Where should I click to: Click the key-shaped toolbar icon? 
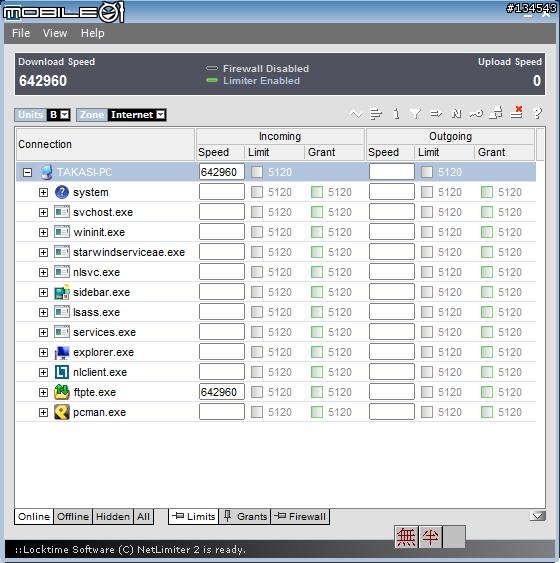click(476, 114)
